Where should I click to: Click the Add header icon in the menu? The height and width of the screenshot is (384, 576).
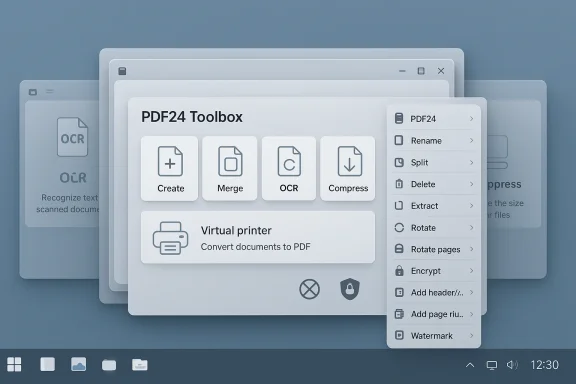tap(399, 292)
